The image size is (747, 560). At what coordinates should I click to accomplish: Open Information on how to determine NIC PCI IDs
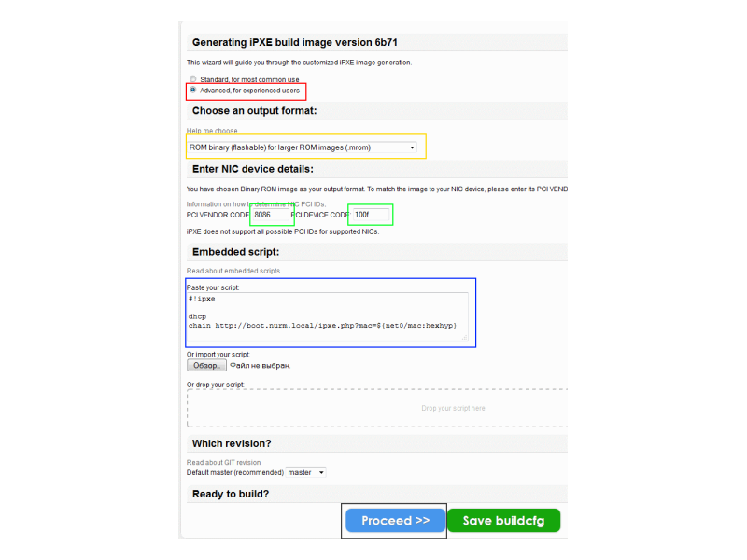coord(256,204)
